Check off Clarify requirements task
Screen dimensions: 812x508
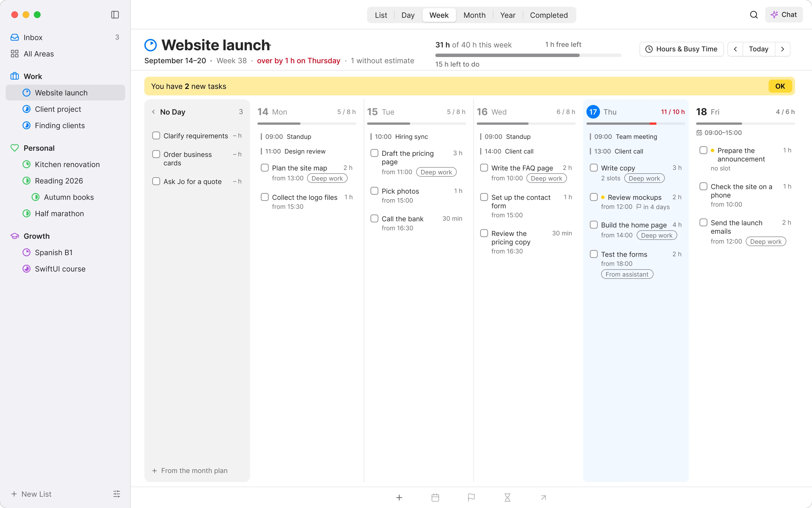[156, 135]
